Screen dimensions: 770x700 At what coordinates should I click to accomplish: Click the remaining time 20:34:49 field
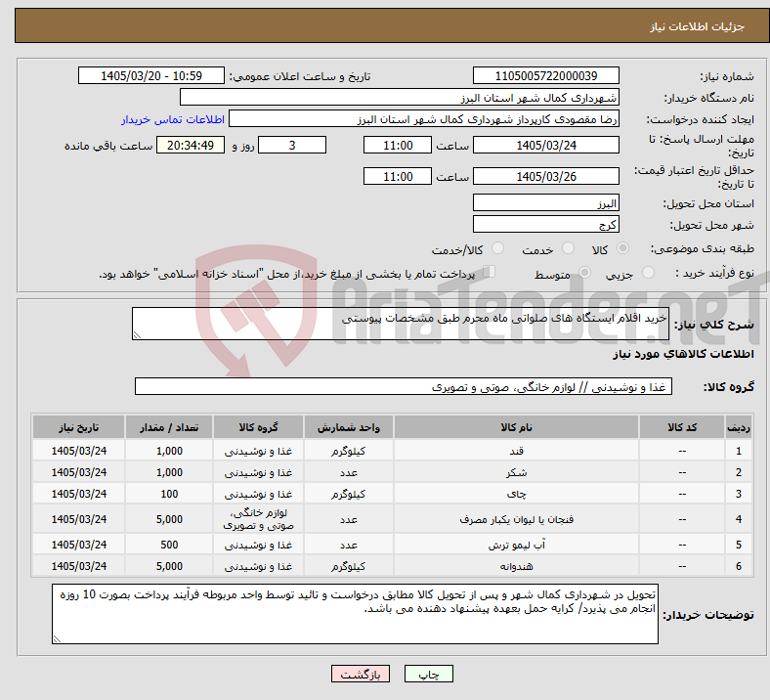tap(191, 146)
